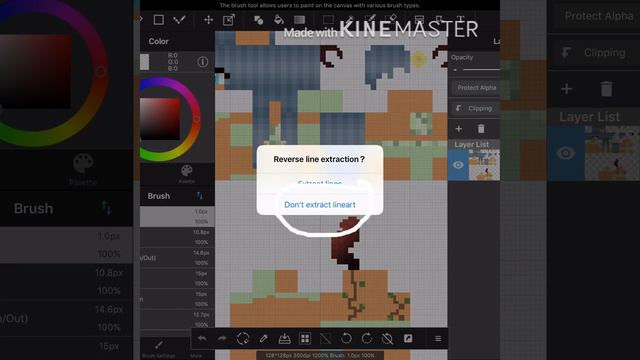This screenshot has width=640, height=360.
Task: Choose Extract lines option
Action: pyautogui.click(x=320, y=183)
